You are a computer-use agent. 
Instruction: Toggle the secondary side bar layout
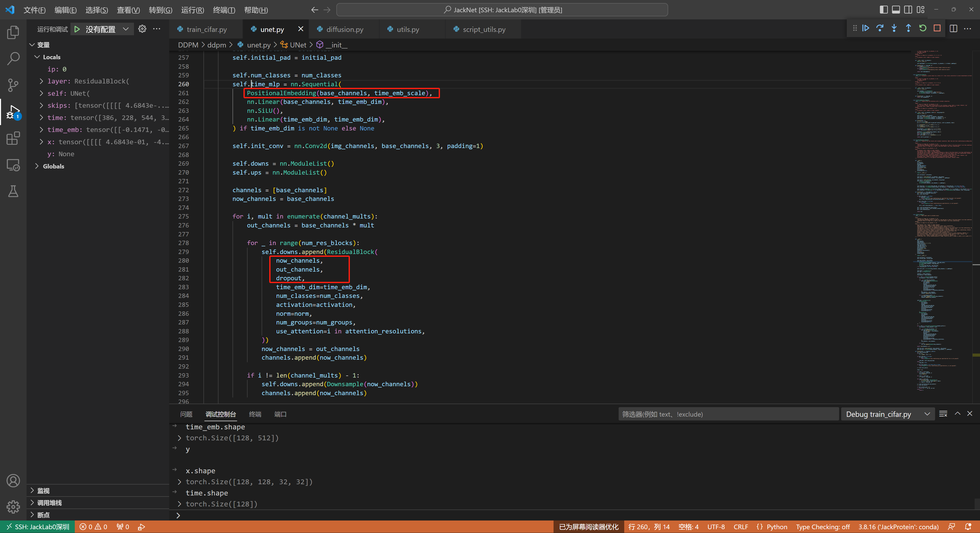click(908, 9)
